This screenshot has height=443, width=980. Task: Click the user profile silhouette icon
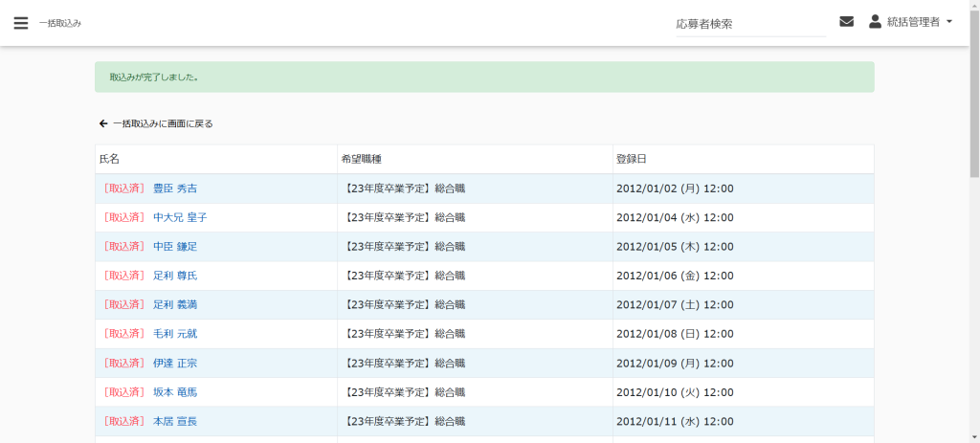tap(875, 22)
